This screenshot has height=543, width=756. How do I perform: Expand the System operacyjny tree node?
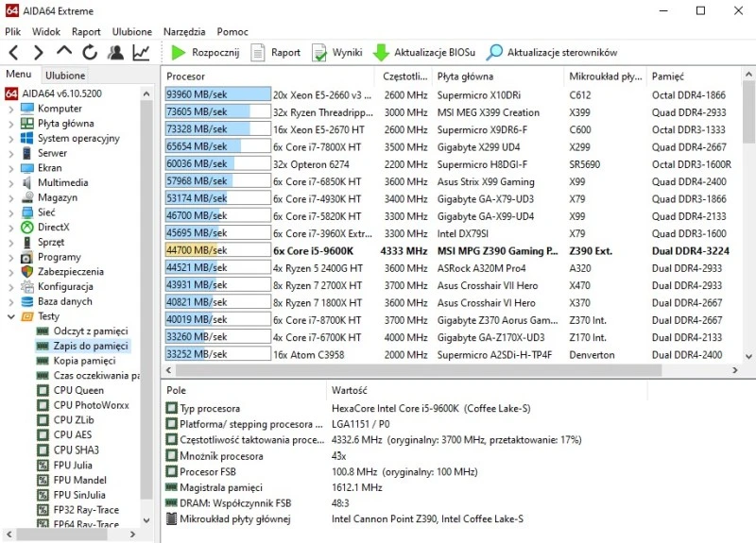(11, 139)
